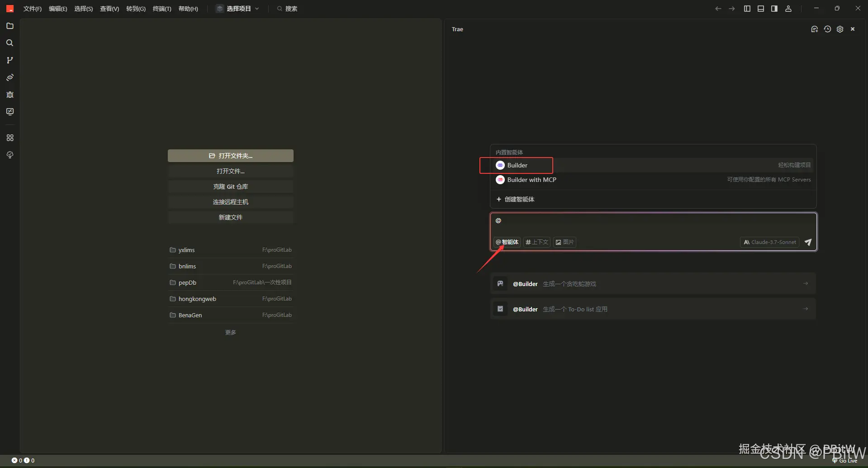This screenshot has height=468, width=868.
Task: Open the 帮助(H) menu
Action: pos(188,9)
